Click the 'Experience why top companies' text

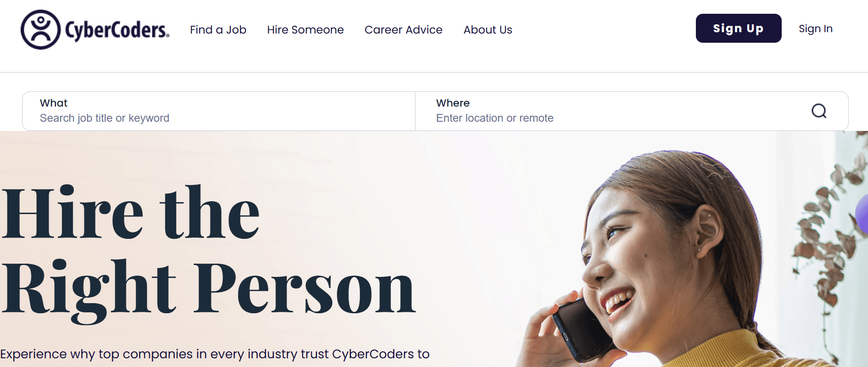pyautogui.click(x=215, y=354)
